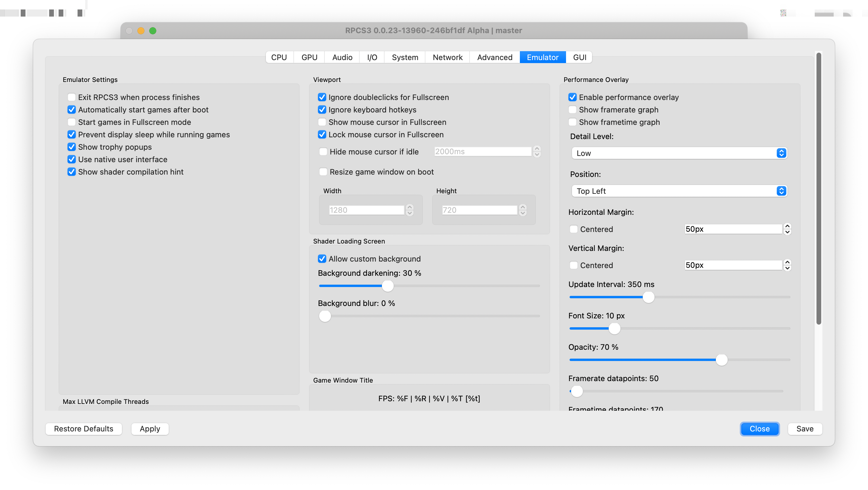This screenshot has width=868, height=490.
Task: Switch to the CPU tab
Action: (x=279, y=57)
